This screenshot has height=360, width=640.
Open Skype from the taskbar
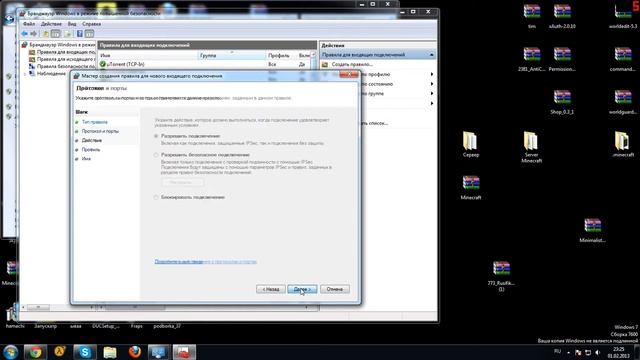pos(85,352)
